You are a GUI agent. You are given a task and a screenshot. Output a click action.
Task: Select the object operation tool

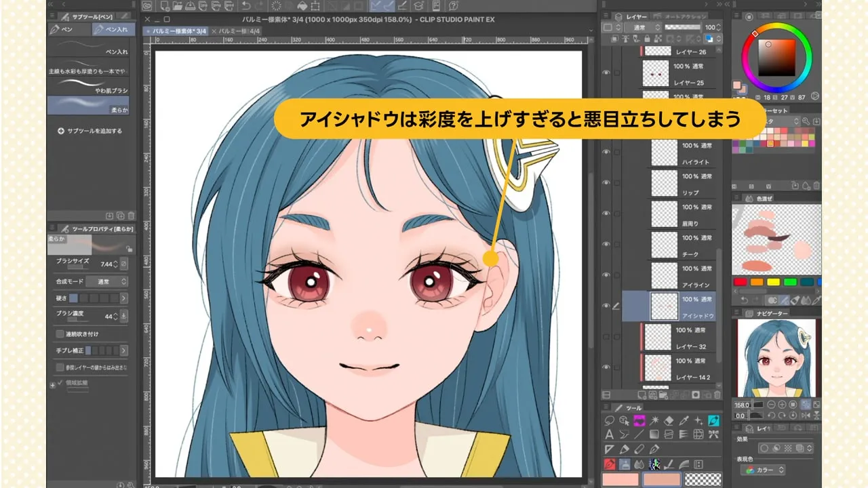(624, 421)
